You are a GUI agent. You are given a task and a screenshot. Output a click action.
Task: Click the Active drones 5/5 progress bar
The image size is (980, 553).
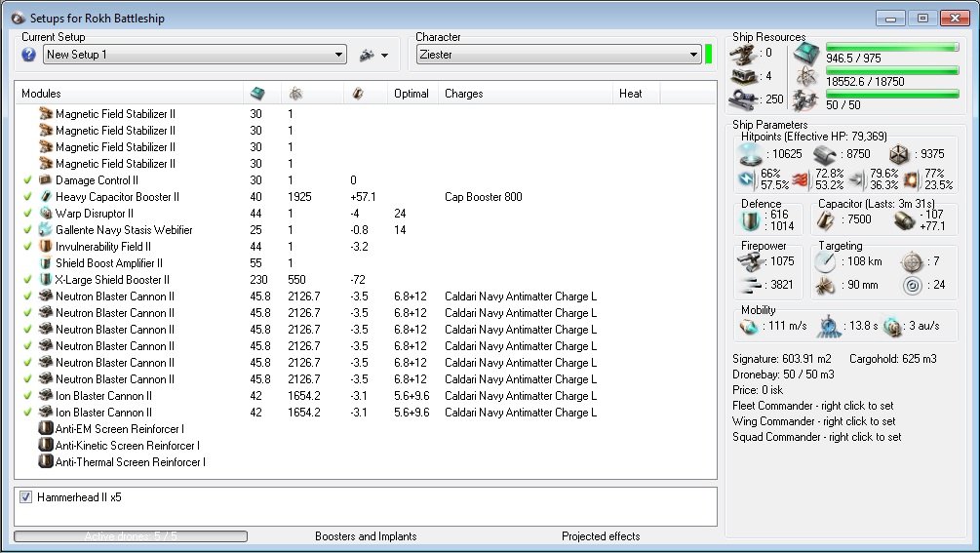[x=131, y=536]
